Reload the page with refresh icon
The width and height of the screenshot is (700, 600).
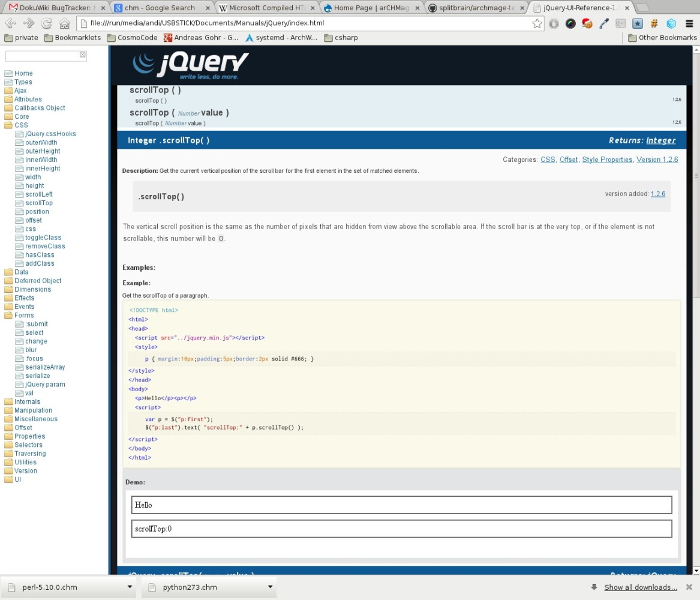[46, 23]
